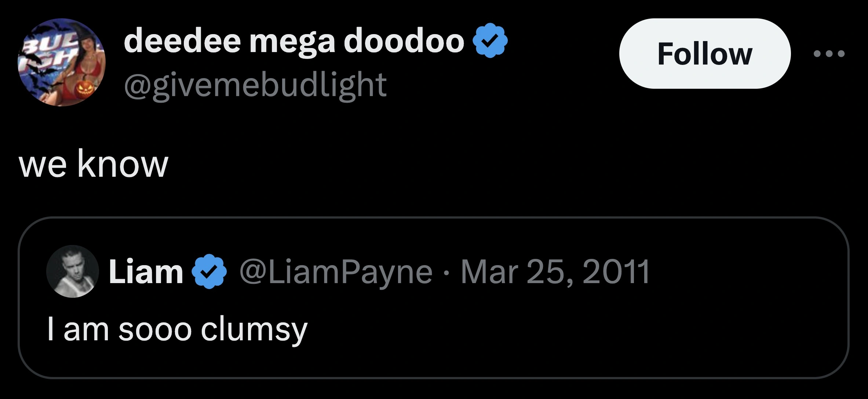
Task: Click Liam's blue verified checkmark badge
Action: coord(209,272)
